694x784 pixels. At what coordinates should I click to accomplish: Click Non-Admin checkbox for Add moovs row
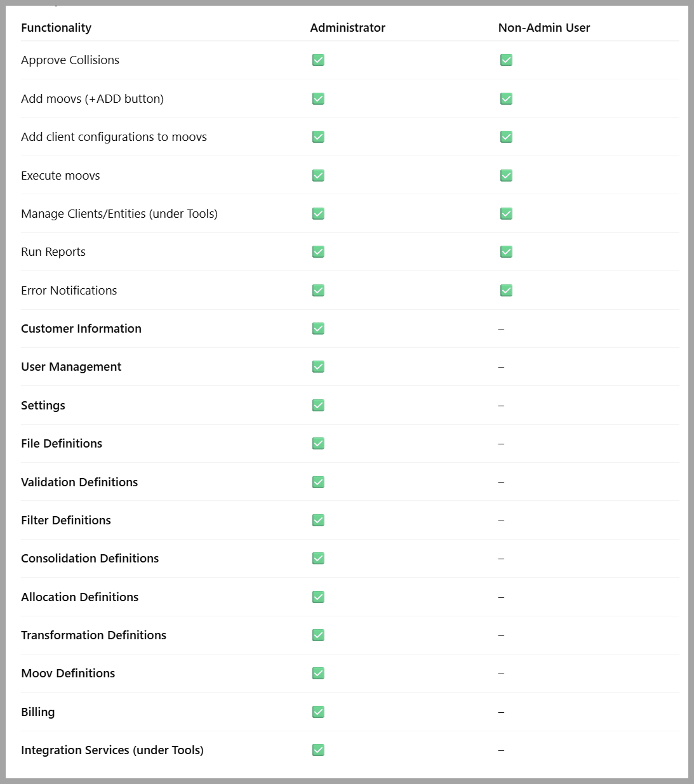506,98
